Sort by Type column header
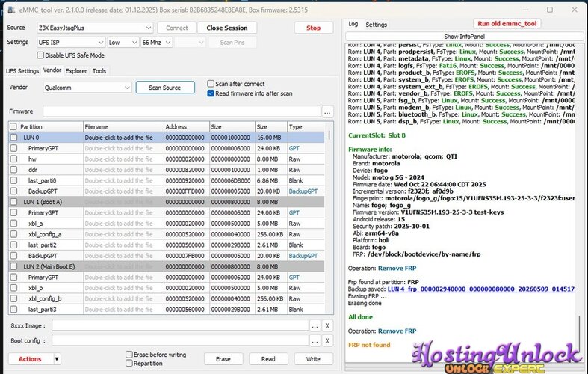 (x=306, y=127)
